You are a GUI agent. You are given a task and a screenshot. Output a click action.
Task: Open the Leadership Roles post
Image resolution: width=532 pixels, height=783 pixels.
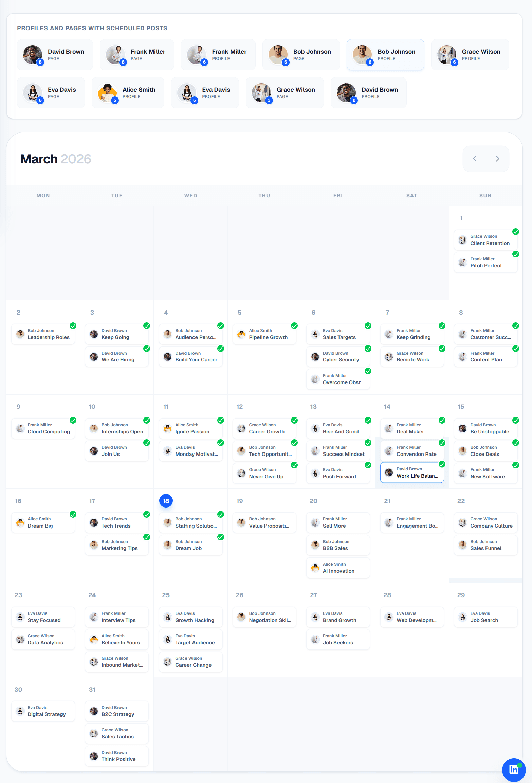coord(43,334)
